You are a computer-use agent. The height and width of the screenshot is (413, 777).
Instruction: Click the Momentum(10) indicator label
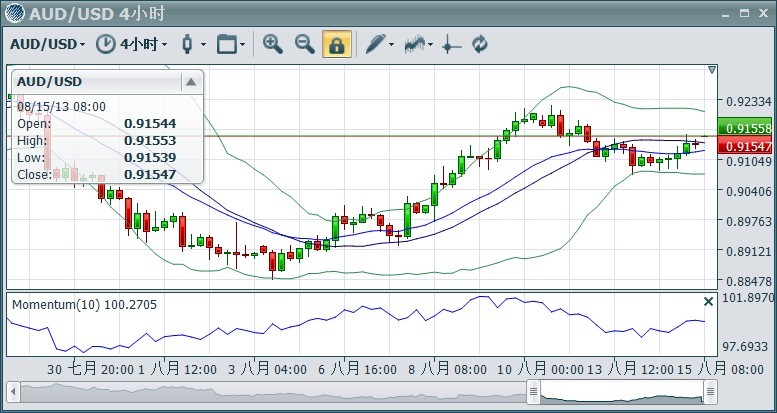84,304
